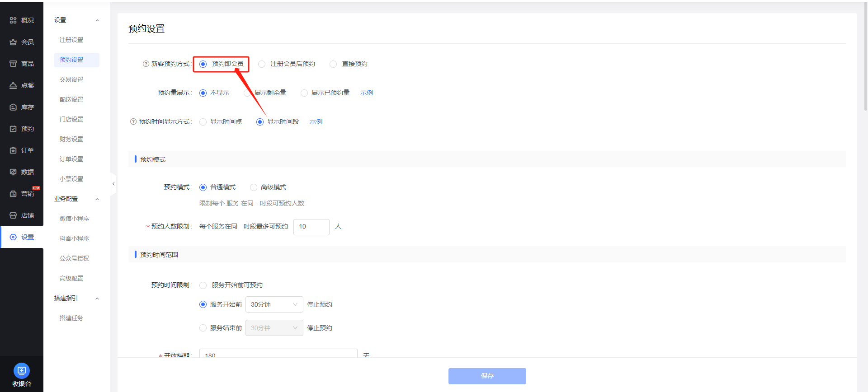
Task: Open the 预约 reservation icon
Action: (x=13, y=129)
